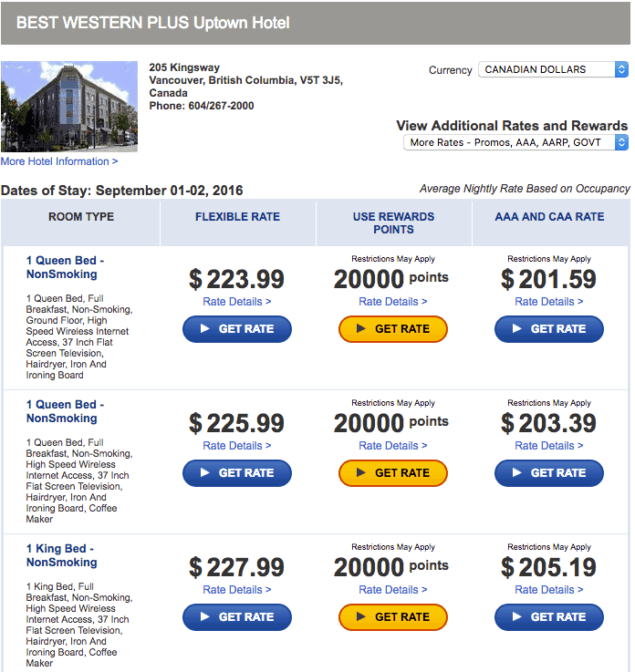Select the first 1 Queen Bed - NonSmoking title

pos(65,267)
